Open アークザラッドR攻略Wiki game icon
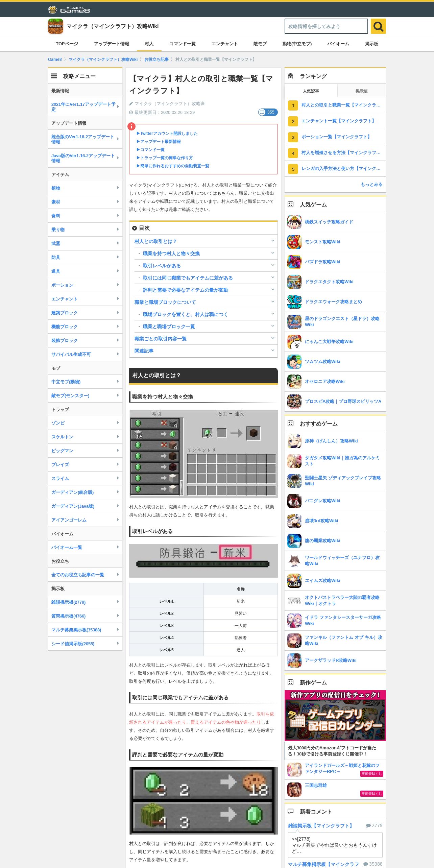The width and height of the screenshot is (434, 868). pos(294,660)
